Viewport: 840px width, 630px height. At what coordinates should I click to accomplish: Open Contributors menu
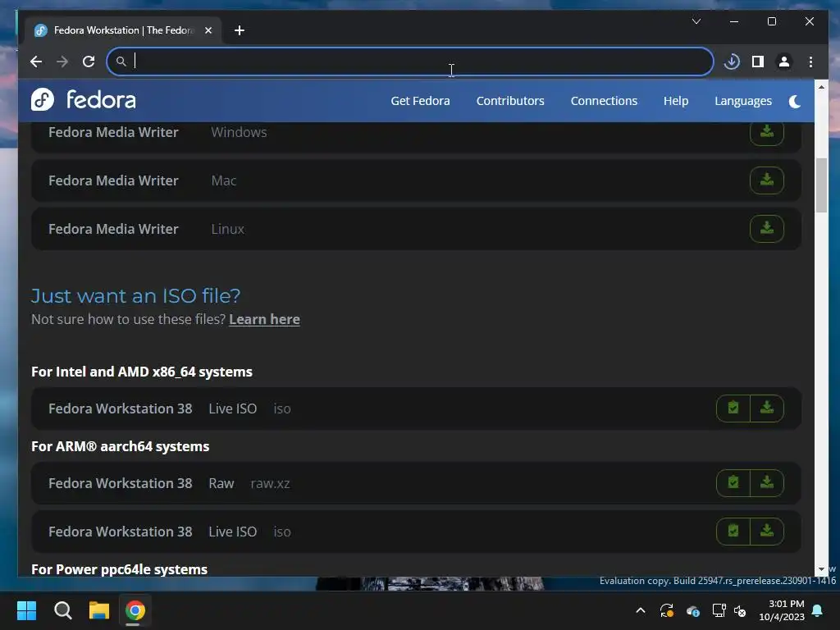510,101
